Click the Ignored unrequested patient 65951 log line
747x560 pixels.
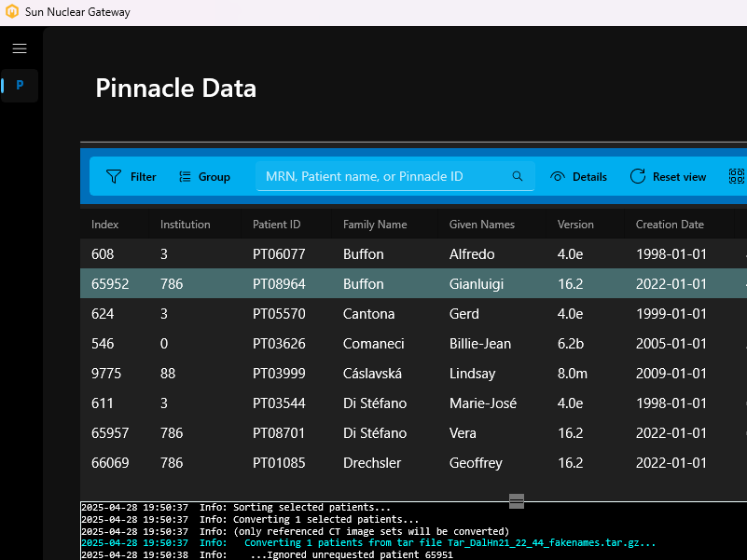click(x=267, y=554)
